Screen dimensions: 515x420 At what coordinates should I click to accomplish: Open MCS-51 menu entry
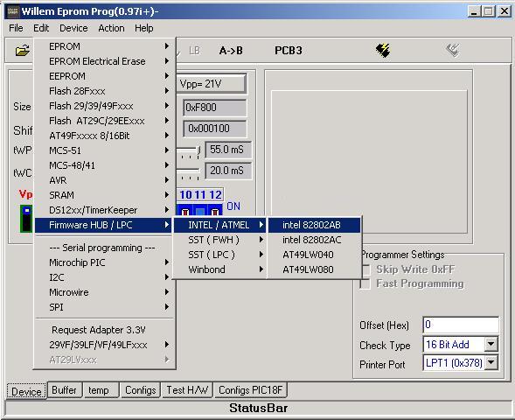coord(105,150)
